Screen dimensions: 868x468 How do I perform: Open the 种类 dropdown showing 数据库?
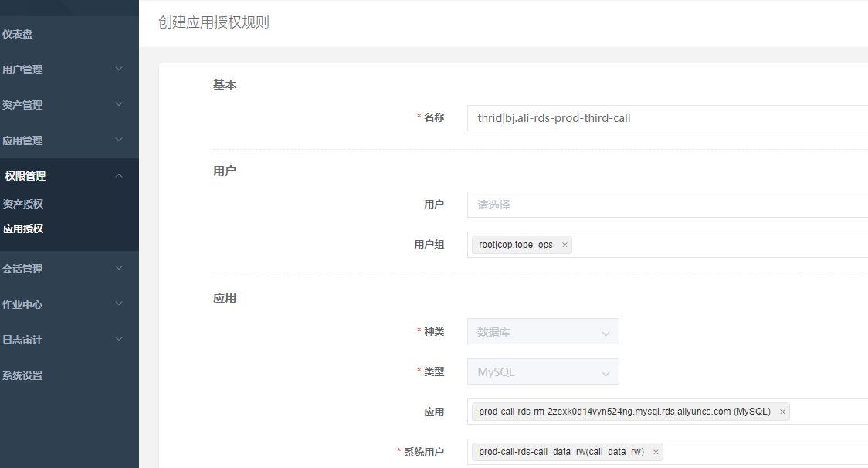(x=543, y=331)
